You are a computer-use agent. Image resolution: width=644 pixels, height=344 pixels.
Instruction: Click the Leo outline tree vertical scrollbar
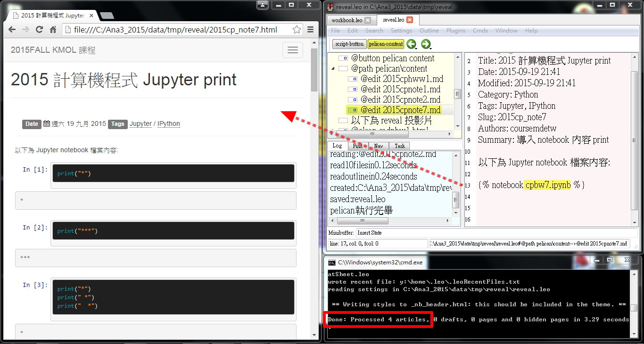point(457,94)
